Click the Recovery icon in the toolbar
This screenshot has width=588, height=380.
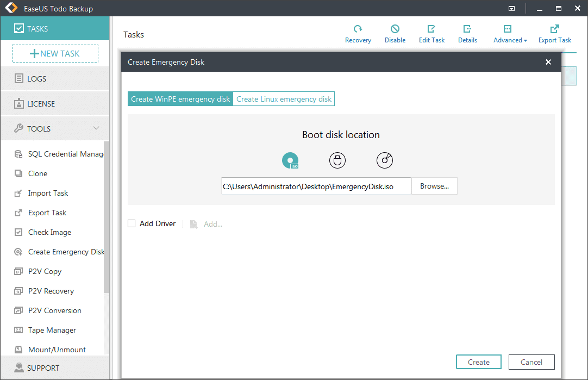[x=358, y=33]
